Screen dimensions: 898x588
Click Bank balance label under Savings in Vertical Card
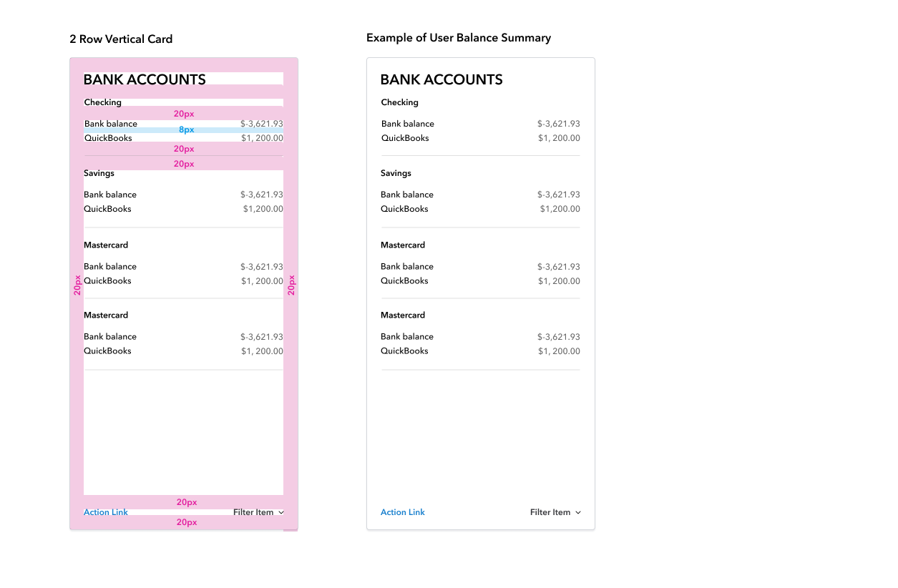pyautogui.click(x=110, y=195)
